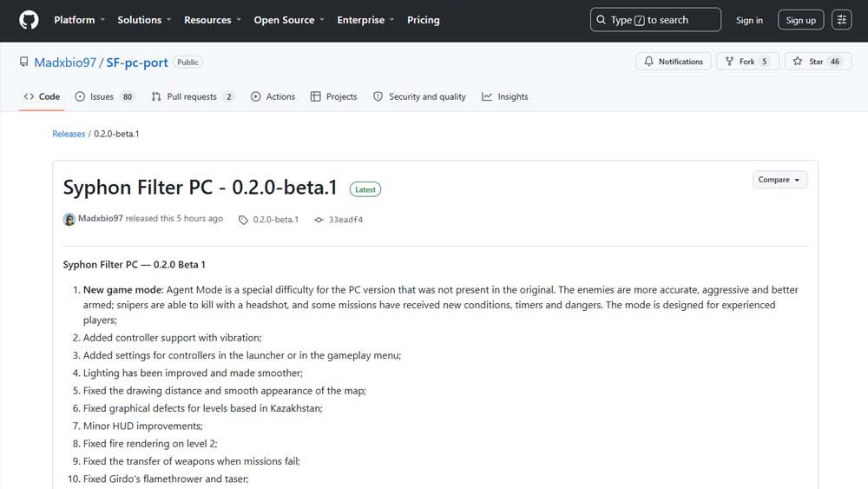Viewport: 868px width, 489px height.
Task: Click the Releases breadcrumb link
Action: click(x=69, y=134)
